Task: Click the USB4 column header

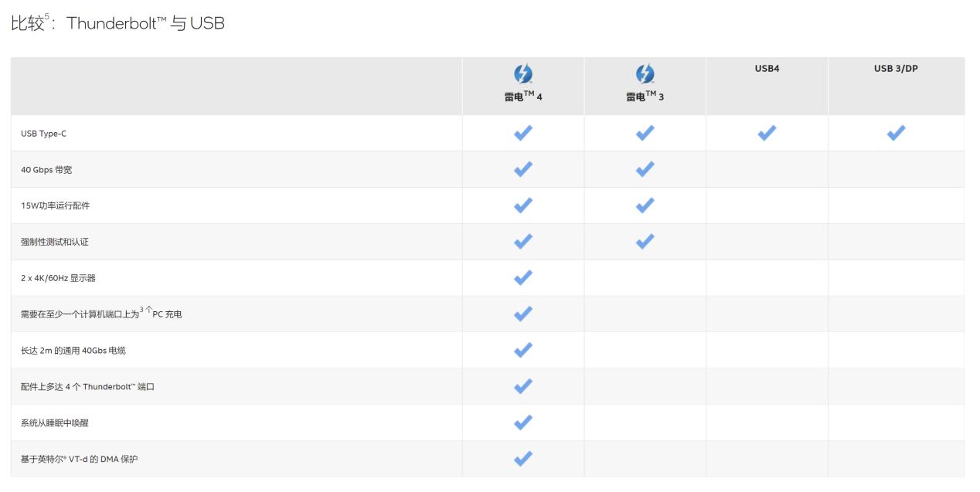Action: [767, 69]
